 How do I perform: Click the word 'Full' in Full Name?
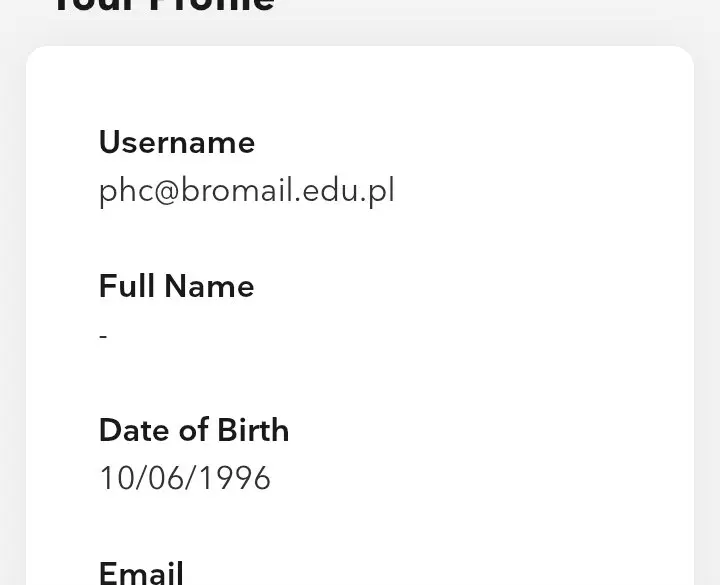[126, 286]
